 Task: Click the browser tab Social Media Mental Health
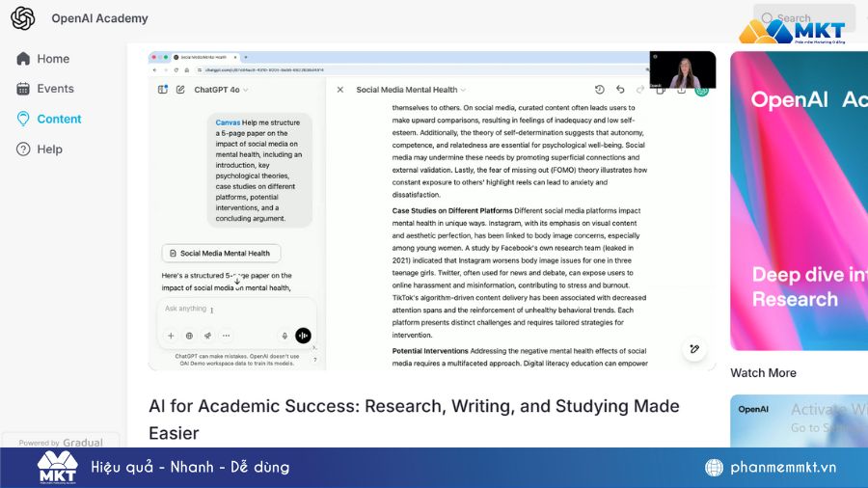click(203, 57)
